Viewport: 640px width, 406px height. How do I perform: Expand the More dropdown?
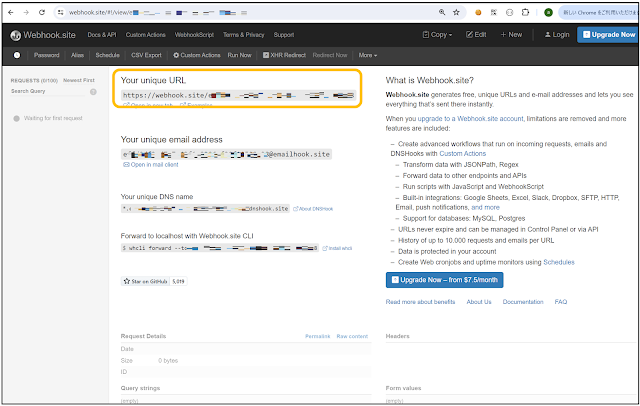[368, 55]
